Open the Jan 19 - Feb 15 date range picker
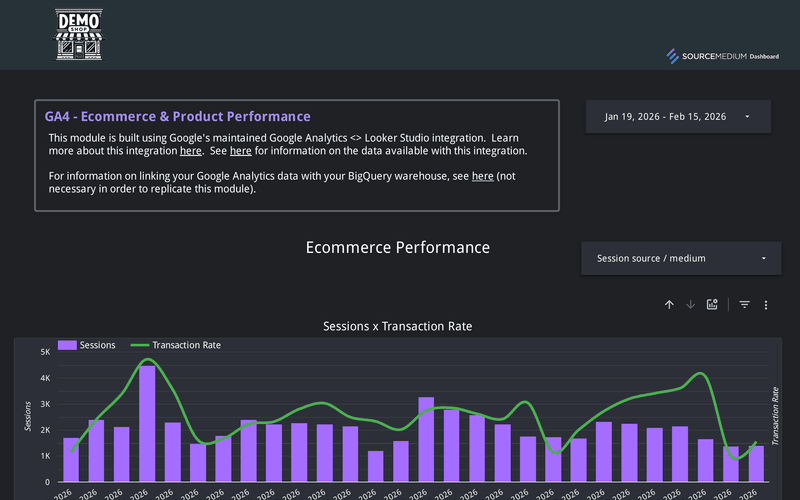 pos(678,117)
